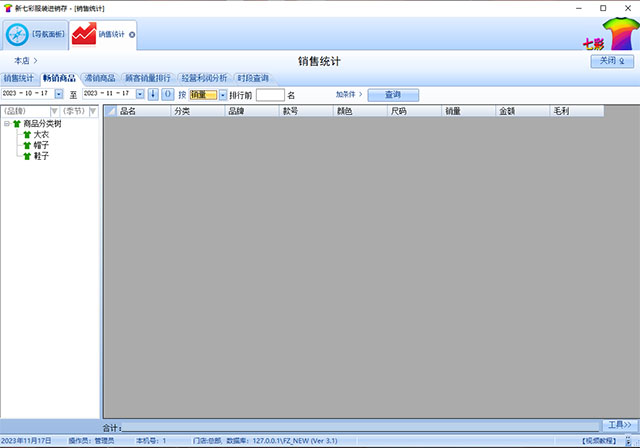This screenshot has width=640, height=448.
Task: Select the 大衣 category
Action: [x=41, y=135]
